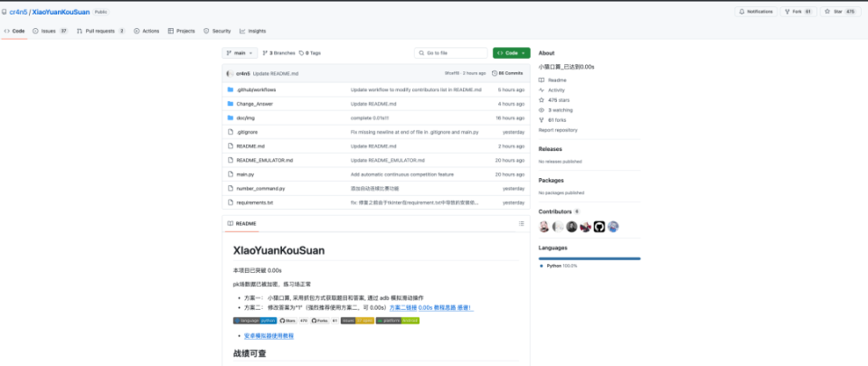Open the Packages heading link
868x366 pixels.
(551, 180)
